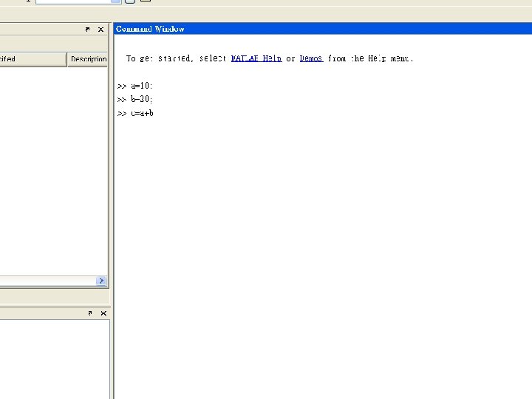Undock the lower-left history panel

point(90,313)
